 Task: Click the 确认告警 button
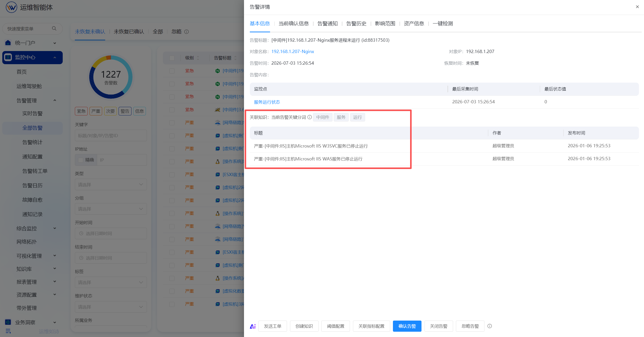[407, 326]
